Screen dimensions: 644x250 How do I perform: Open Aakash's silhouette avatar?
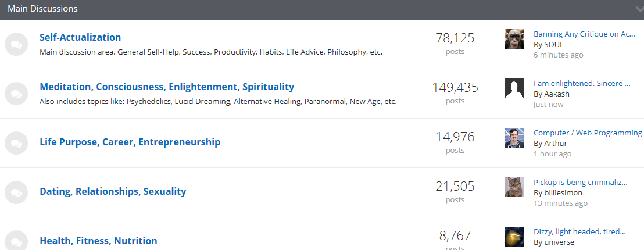(x=514, y=88)
